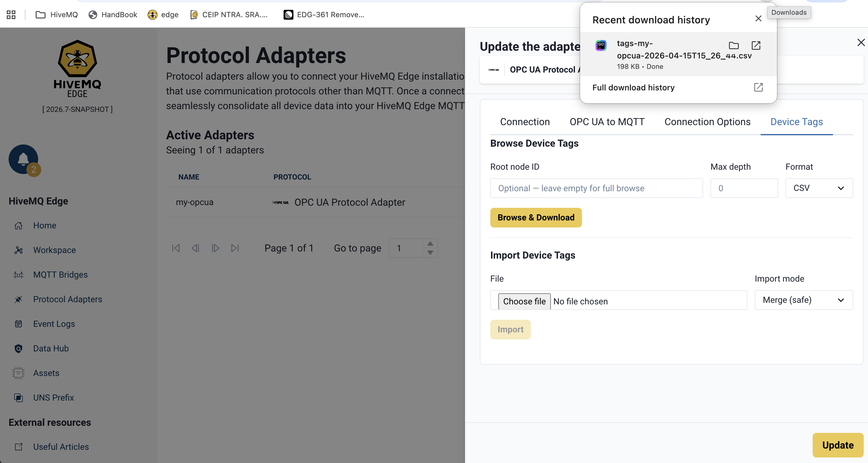The width and height of the screenshot is (868, 463).
Task: Click the Workspace sidebar icon
Action: tap(18, 250)
